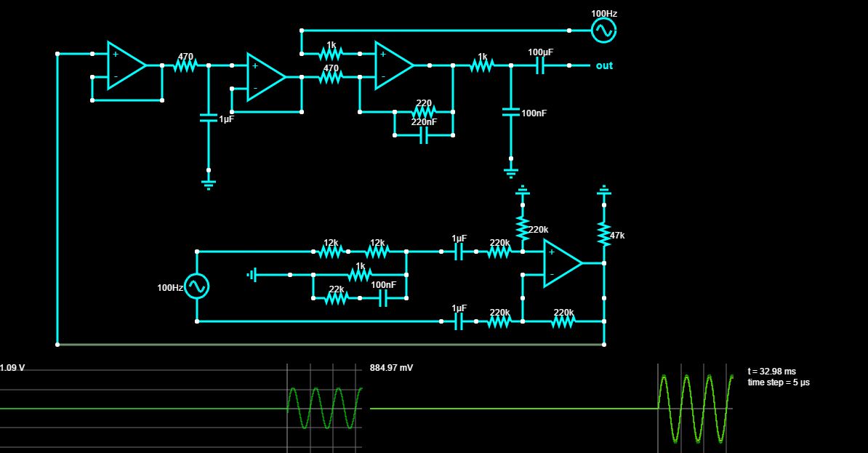Select the op-amp connected to the 47k resistor
This screenshot has height=453, width=868.
pos(563,263)
